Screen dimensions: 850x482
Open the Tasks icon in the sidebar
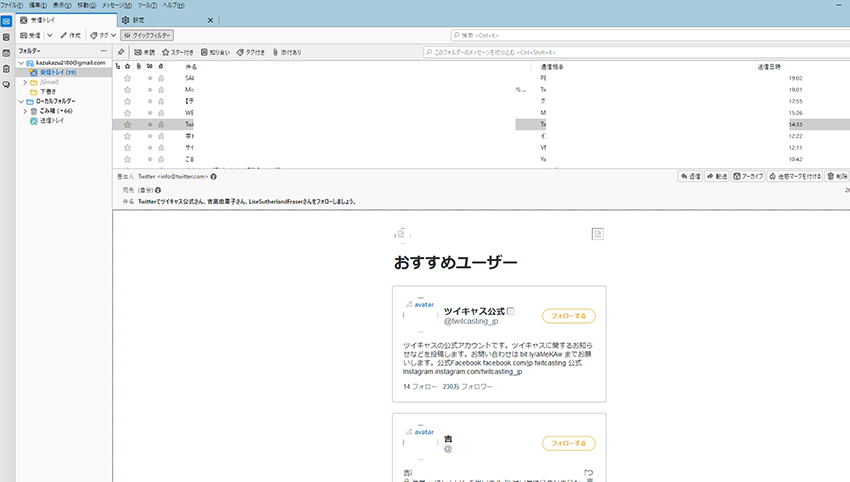(6, 69)
